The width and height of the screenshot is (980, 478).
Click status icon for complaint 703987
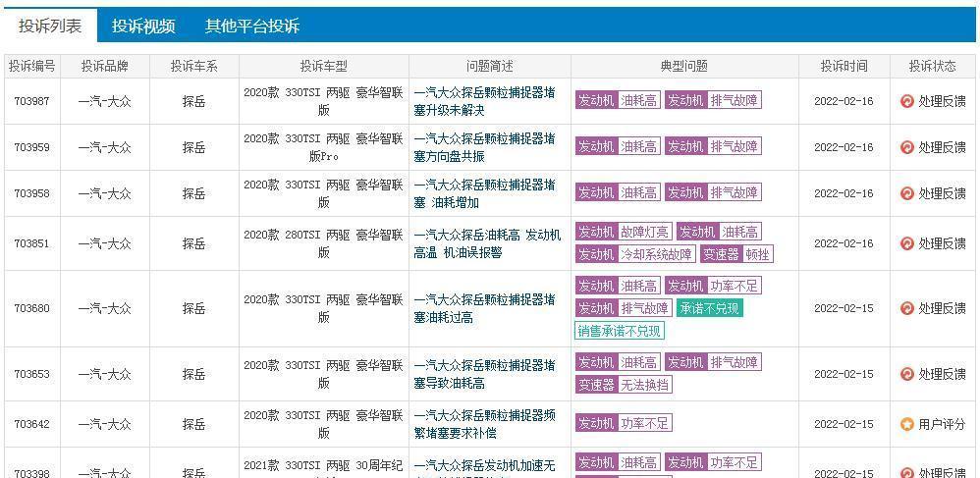click(x=907, y=101)
